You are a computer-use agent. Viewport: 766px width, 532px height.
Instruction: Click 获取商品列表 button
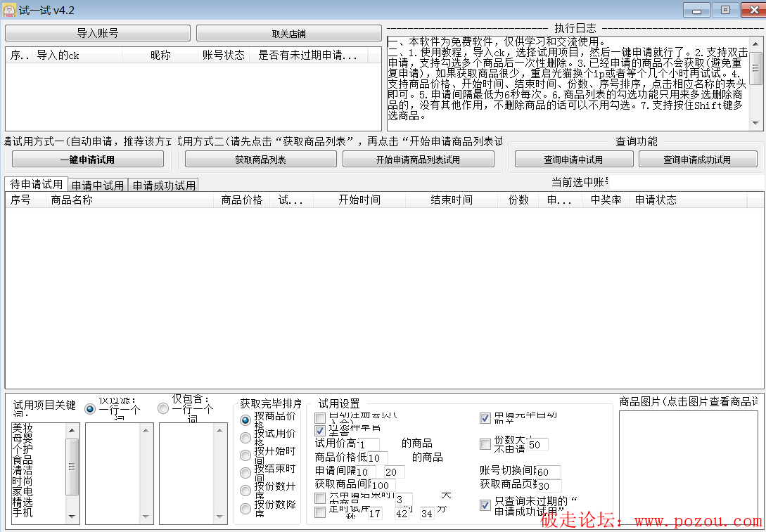point(260,160)
